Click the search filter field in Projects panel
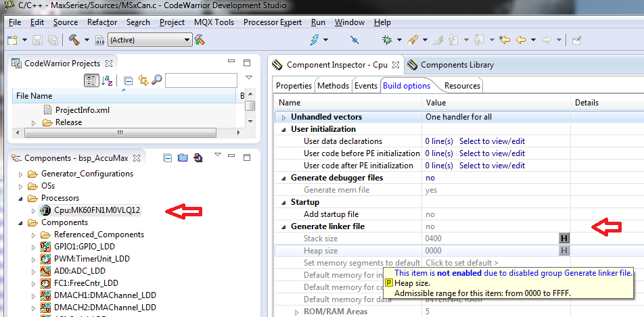This screenshot has width=644, height=317. pos(201,80)
